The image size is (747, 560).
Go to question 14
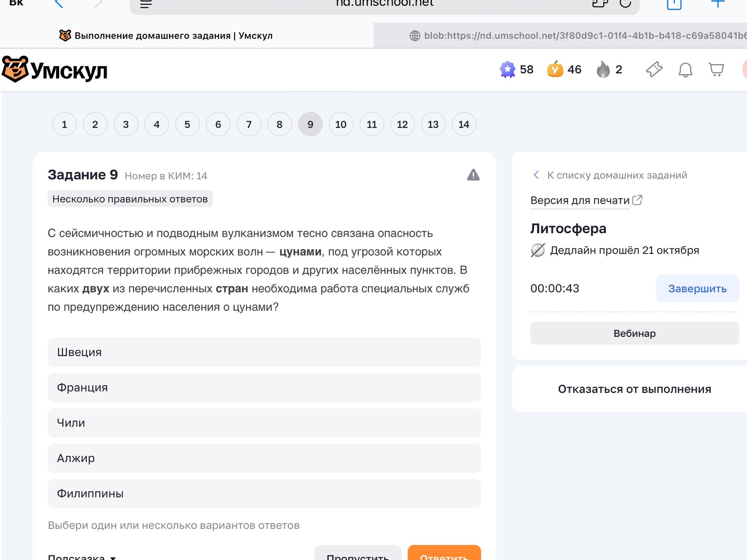pyautogui.click(x=464, y=124)
